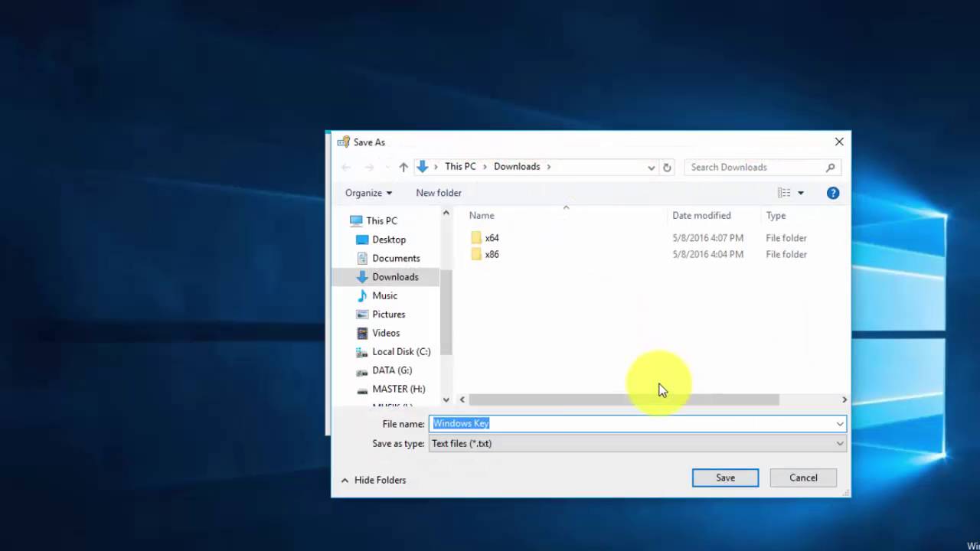The image size is (980, 551).
Task: Click navigation pane scroll up arrow
Action: pyautogui.click(x=446, y=214)
